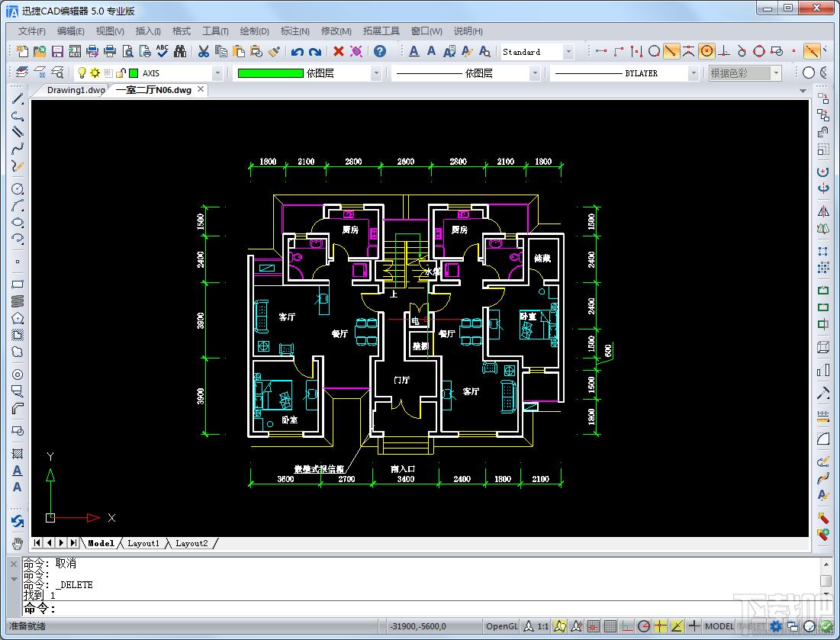Viewport: 840px width, 640px height.
Task: Jump to the last layout tab arrow
Action: coord(73,542)
